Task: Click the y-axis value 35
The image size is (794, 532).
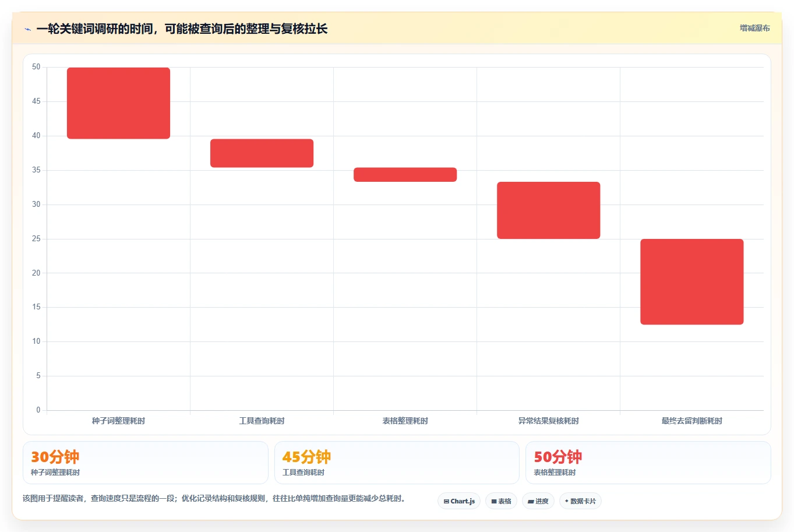Action: (36, 170)
